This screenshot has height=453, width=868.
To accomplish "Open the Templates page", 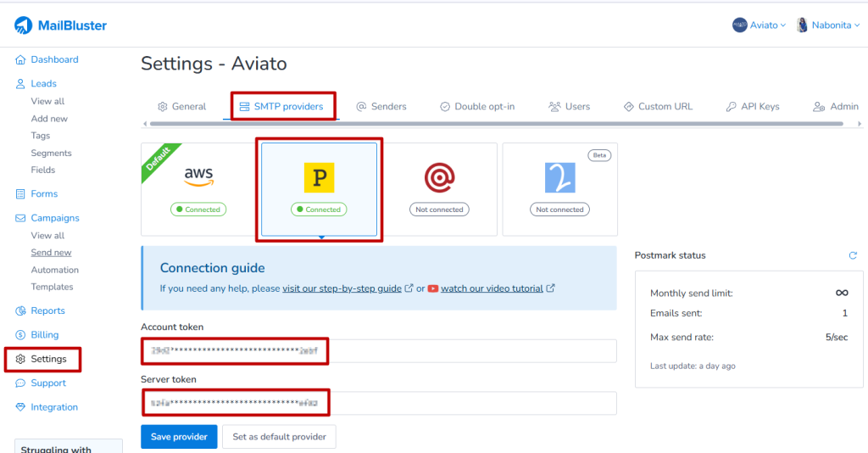I will (52, 287).
